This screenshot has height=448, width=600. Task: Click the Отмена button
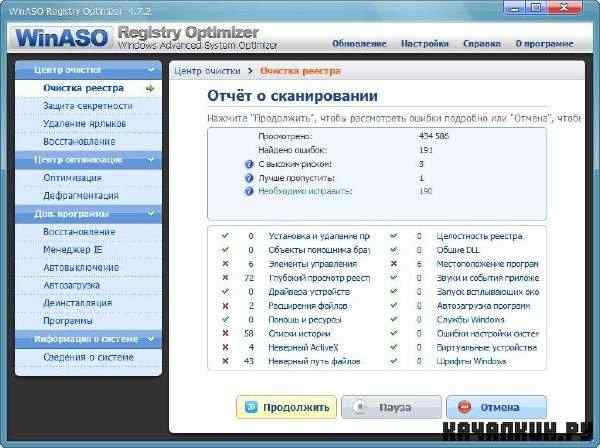496,407
